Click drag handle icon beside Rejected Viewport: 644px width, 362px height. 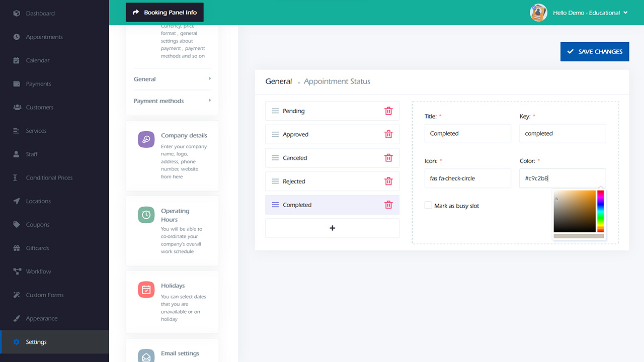275,182
